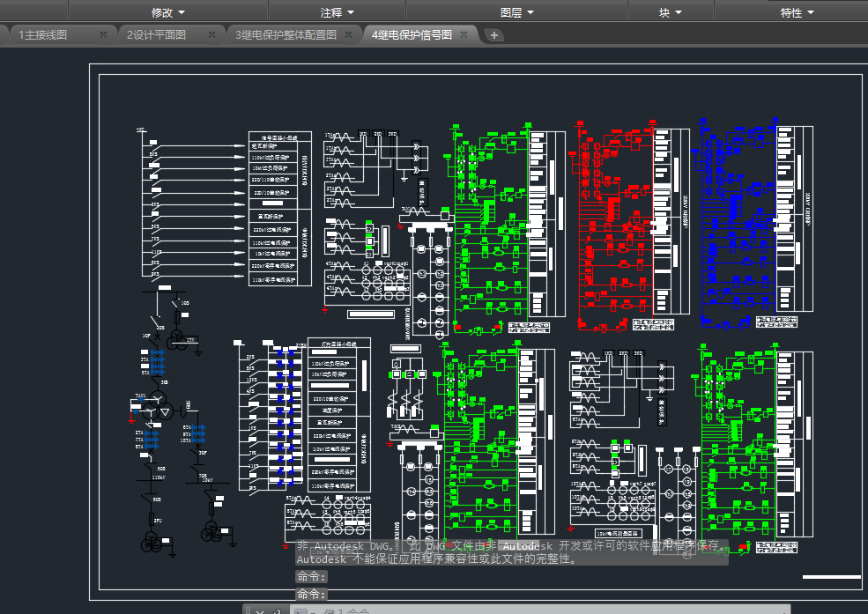Expand the 图层 ribbon panel
868x614 pixels.
click(x=516, y=12)
